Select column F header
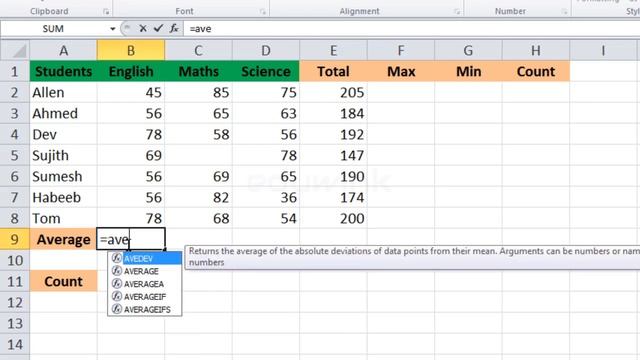 coord(401,51)
